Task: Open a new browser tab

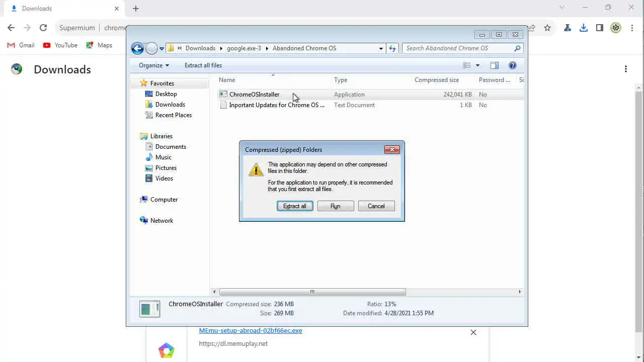Action: (136, 9)
